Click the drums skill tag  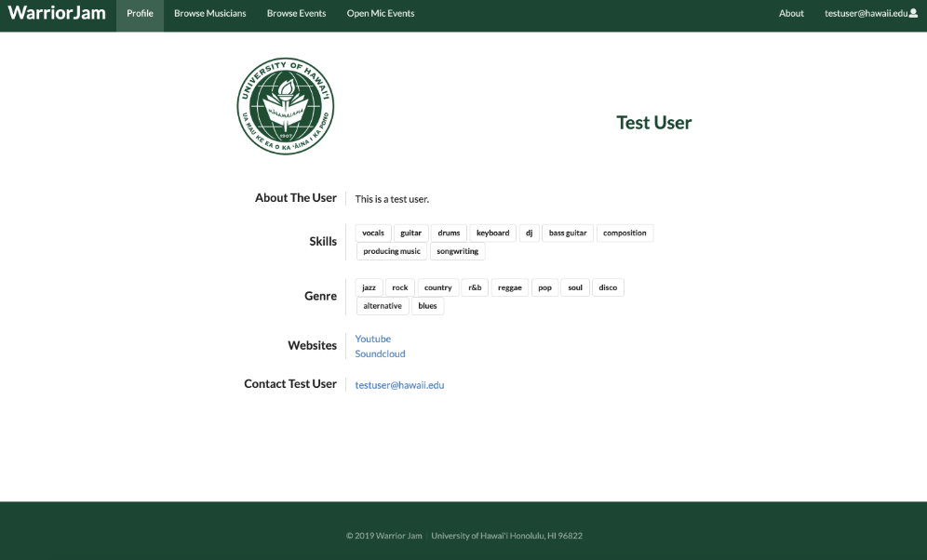449,233
